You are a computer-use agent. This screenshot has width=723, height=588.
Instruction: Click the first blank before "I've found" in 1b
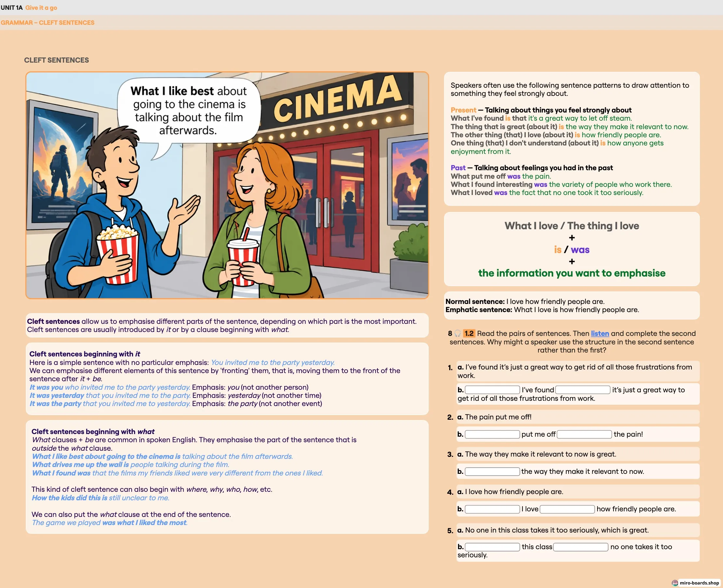pyautogui.click(x=493, y=390)
